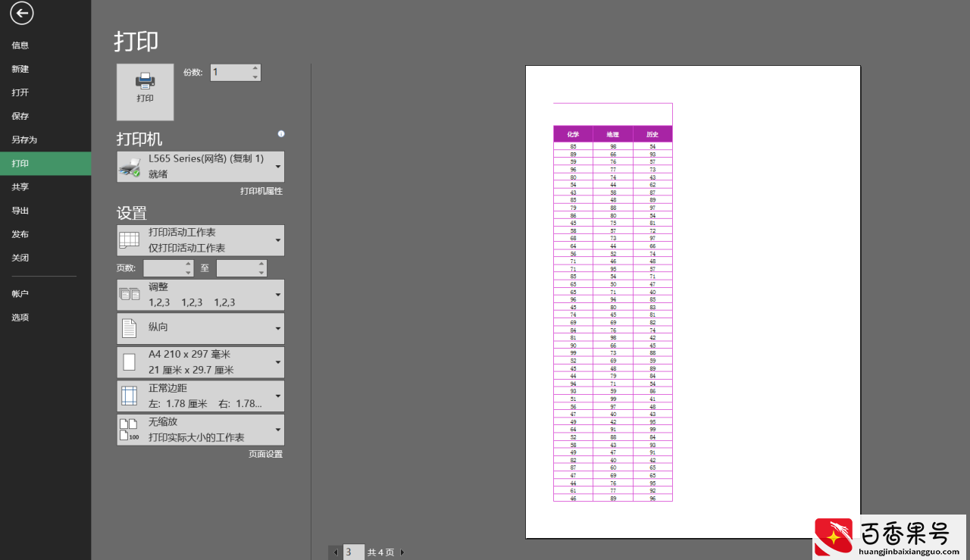The height and width of the screenshot is (560, 970).
Task: Click the print preview page
Action: (693, 302)
